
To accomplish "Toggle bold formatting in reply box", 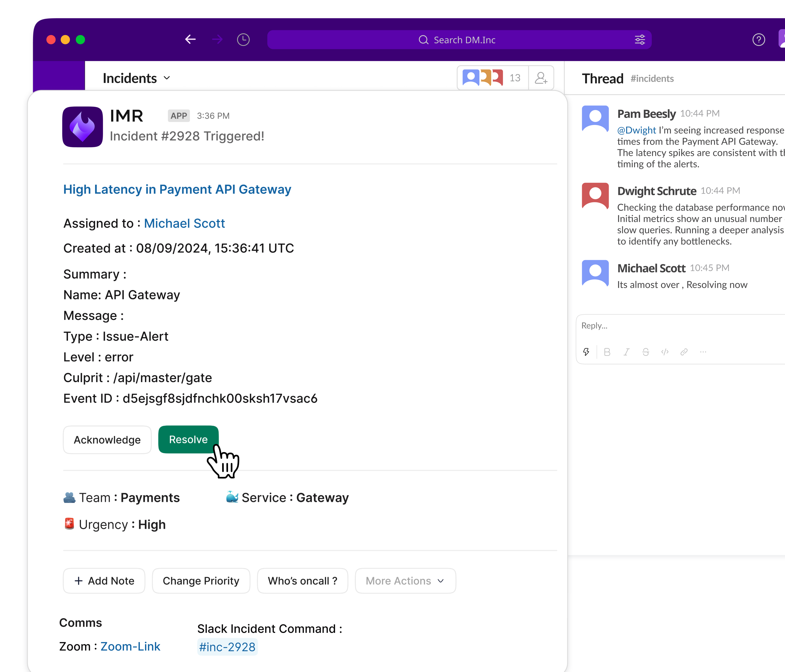I will [x=607, y=352].
